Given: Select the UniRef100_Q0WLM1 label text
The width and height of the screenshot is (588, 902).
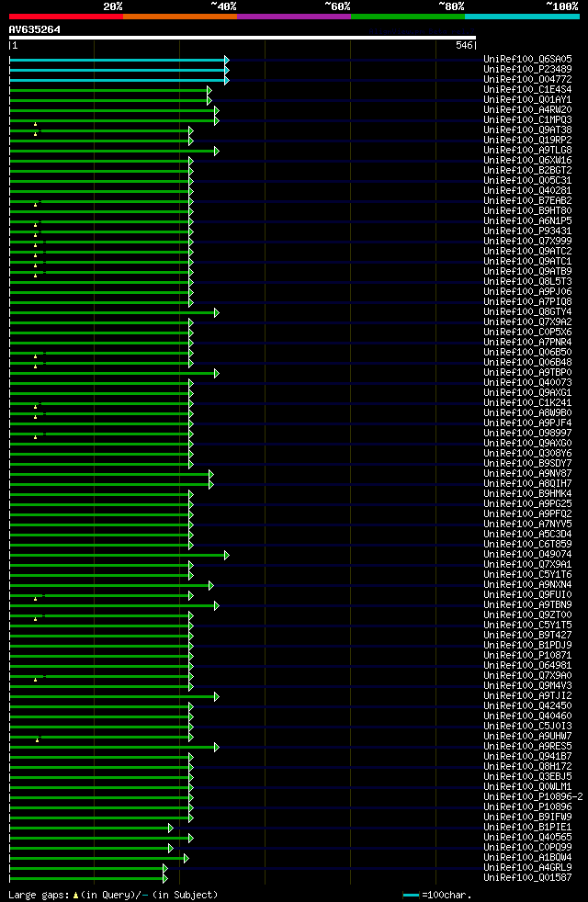Looking at the screenshot, I should [x=527, y=786].
